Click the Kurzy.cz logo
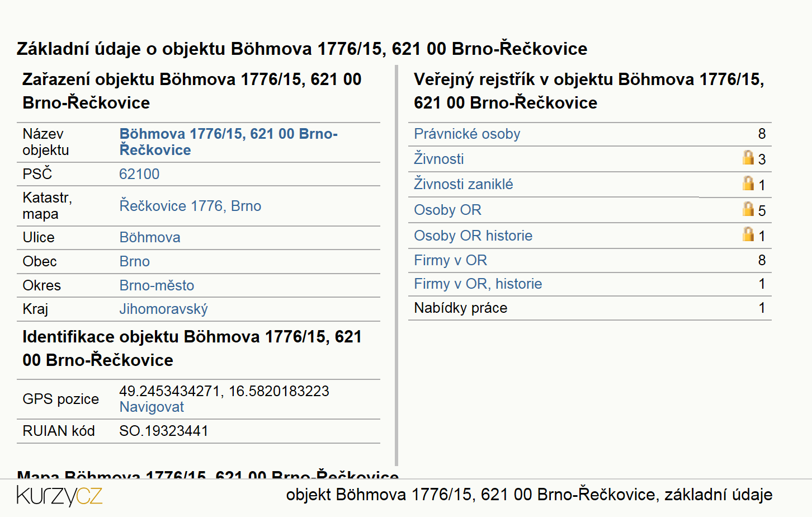This screenshot has height=517, width=812. [59, 496]
